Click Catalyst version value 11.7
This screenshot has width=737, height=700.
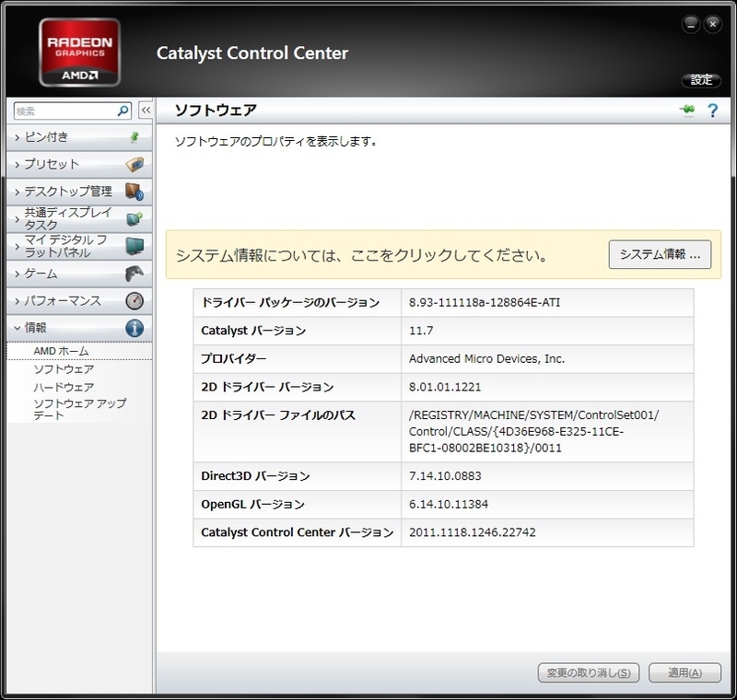[x=421, y=331]
